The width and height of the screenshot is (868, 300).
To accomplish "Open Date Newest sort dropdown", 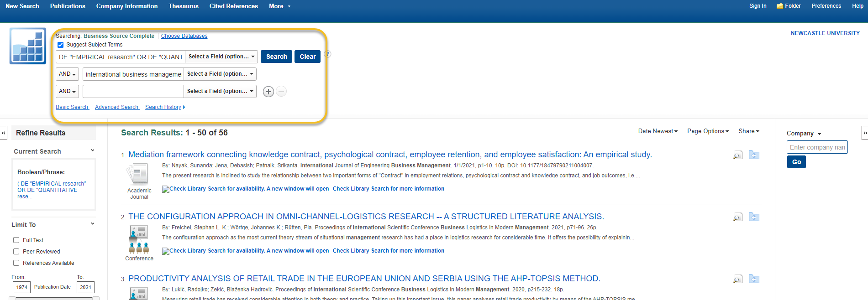I will click(x=658, y=131).
